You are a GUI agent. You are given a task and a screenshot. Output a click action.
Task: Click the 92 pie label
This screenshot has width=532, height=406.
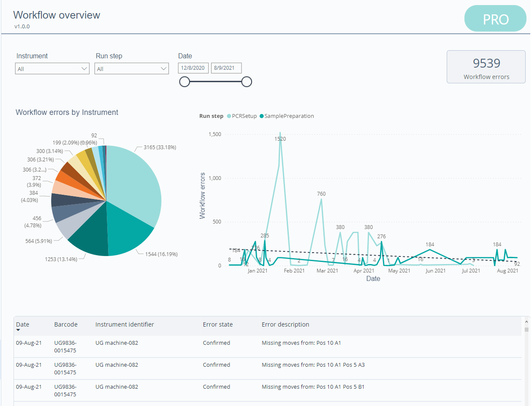coord(94,136)
